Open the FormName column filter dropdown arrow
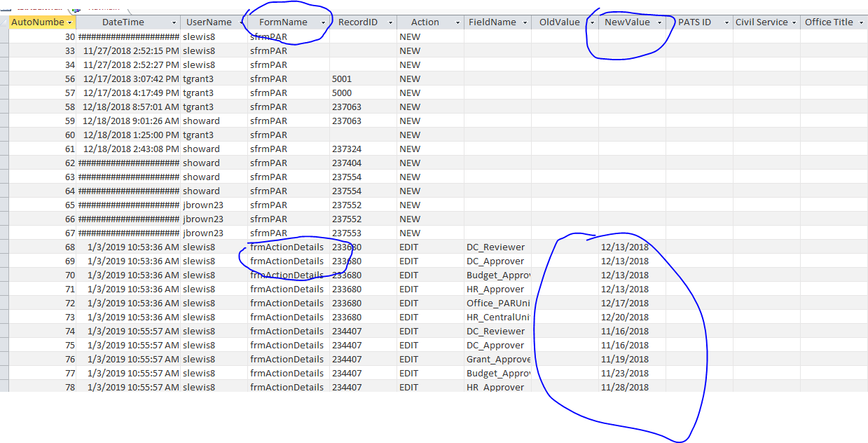The image size is (868, 443). click(x=324, y=22)
